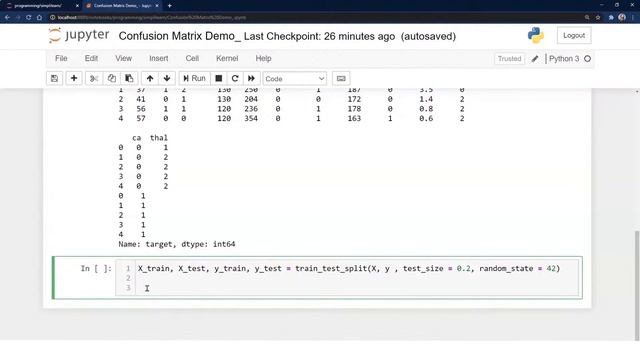
Task: Click the Jupyter logo
Action: pyautogui.click(x=79, y=36)
